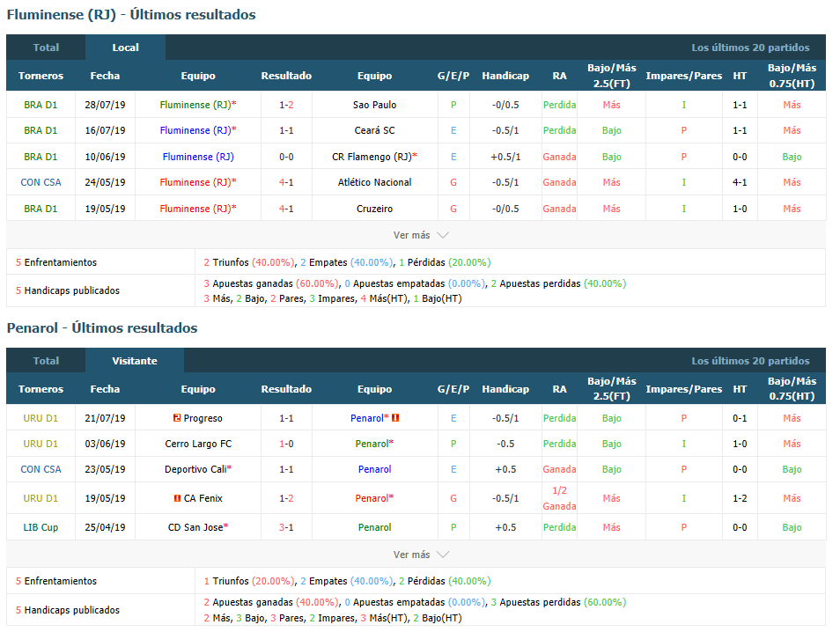The image size is (840, 632).
Task: Click handicap +0.5/1 in the Flamengo row
Action: coord(505,157)
